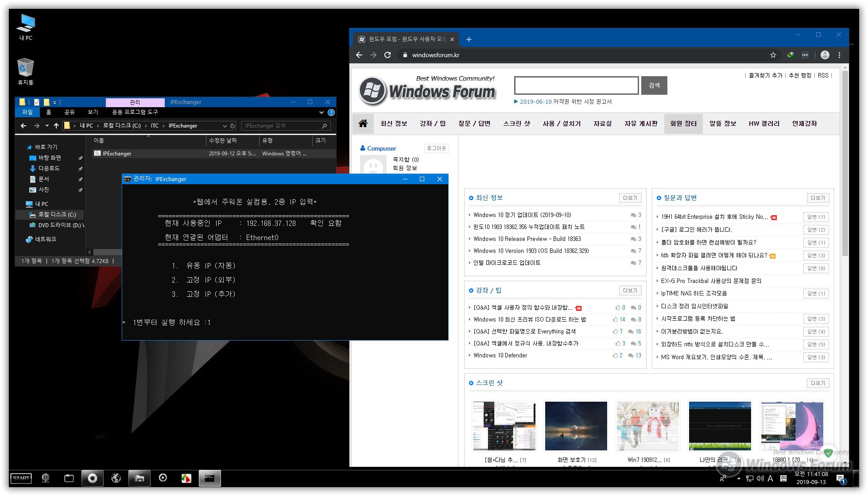
Task: Go up one folder in Explorer
Action: [56, 126]
